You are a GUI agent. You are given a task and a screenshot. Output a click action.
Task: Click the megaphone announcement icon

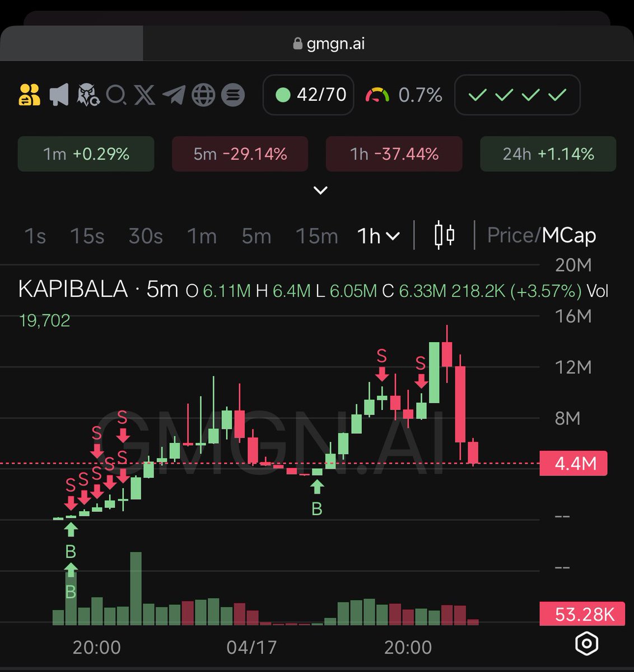click(x=59, y=95)
